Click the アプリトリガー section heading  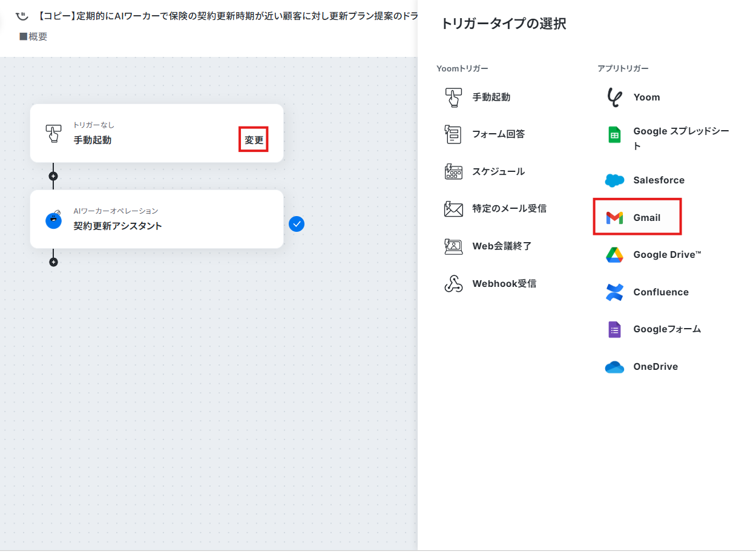pos(623,69)
